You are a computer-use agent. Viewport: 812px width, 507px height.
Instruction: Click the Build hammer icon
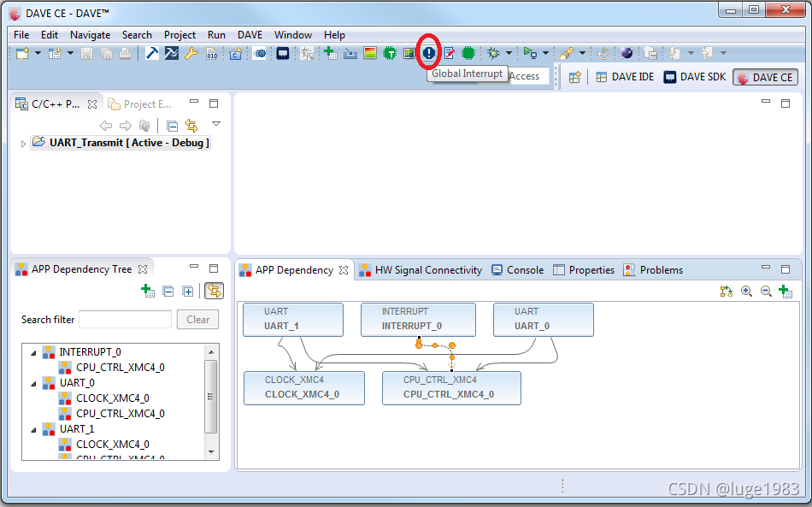(152, 53)
